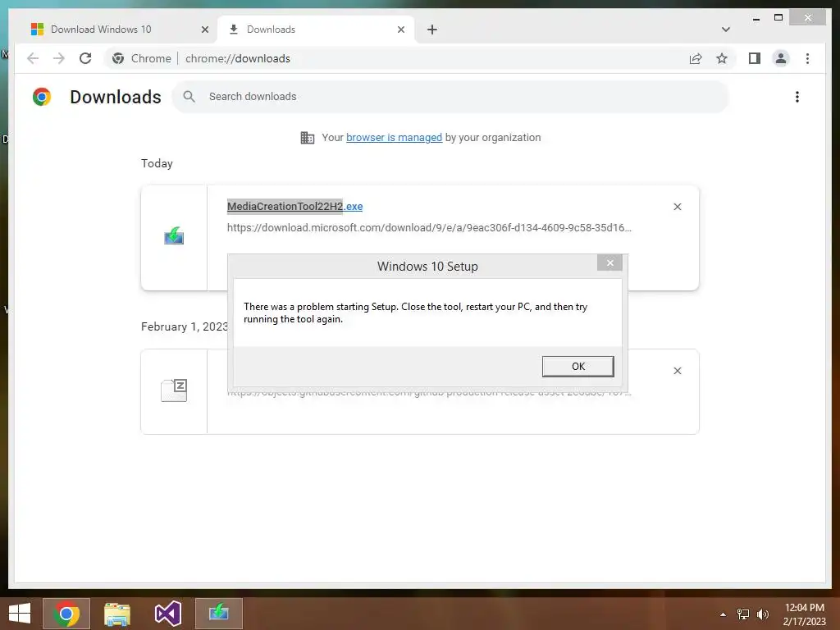Go forward with the browser forward arrow
The width and height of the screenshot is (840, 630).
tap(59, 58)
